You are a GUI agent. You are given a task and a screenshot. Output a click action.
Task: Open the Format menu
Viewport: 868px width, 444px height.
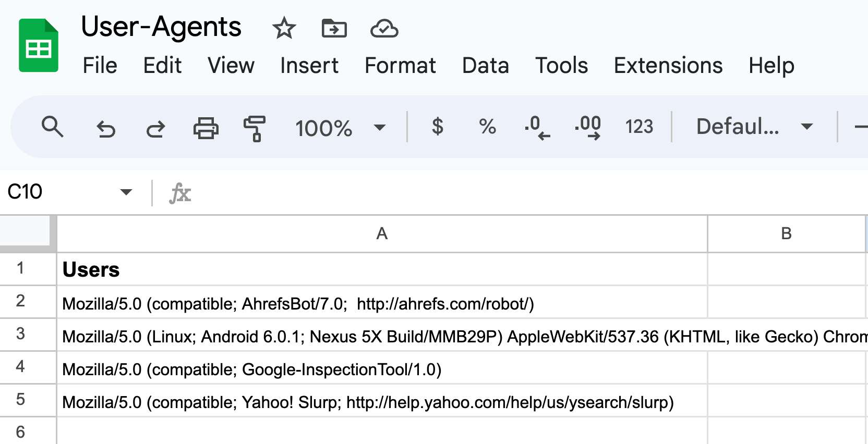(x=400, y=66)
